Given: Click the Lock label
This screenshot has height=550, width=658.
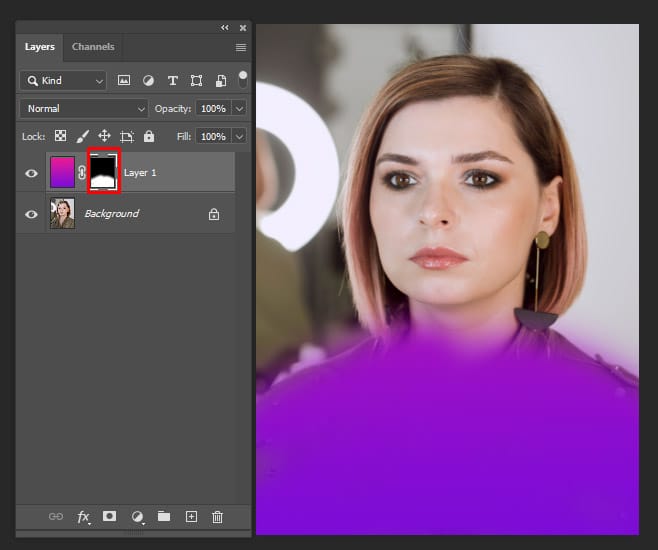Looking at the screenshot, I should pyautogui.click(x=34, y=136).
